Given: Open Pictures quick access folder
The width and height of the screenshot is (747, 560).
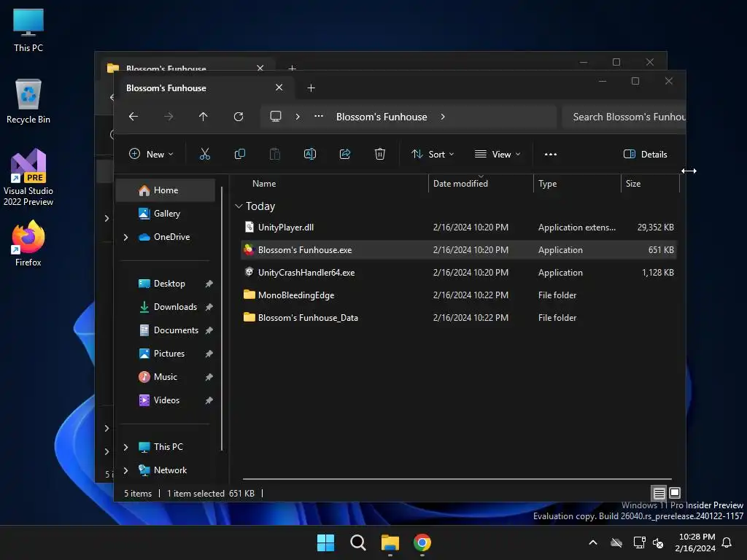Looking at the screenshot, I should pyautogui.click(x=166, y=354).
